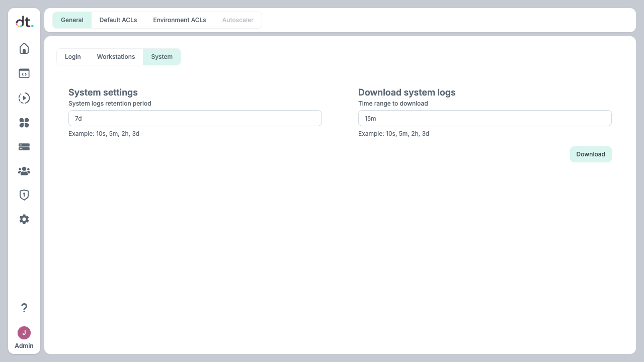Click the question mark help icon
The height and width of the screenshot is (362, 644).
(24, 308)
